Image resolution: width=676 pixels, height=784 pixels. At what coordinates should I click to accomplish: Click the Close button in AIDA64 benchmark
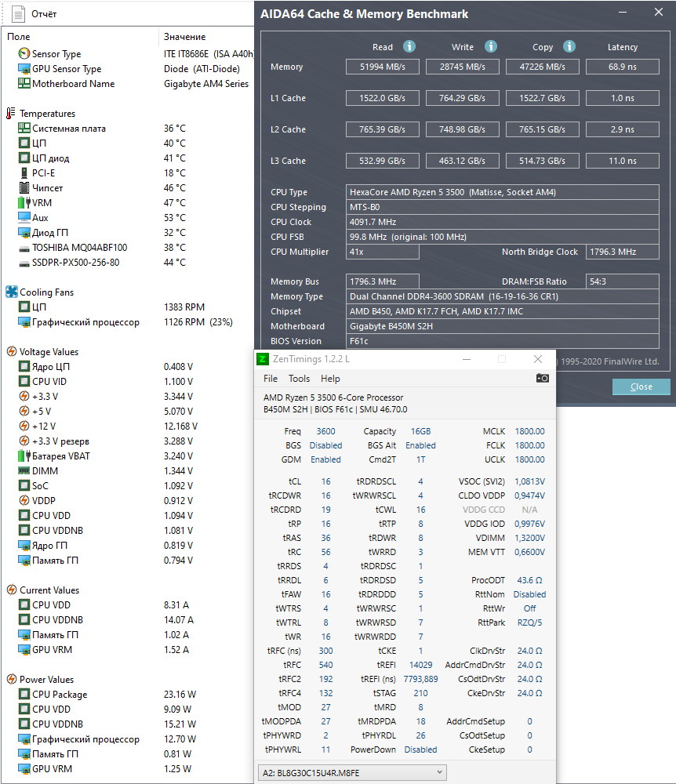tap(641, 387)
